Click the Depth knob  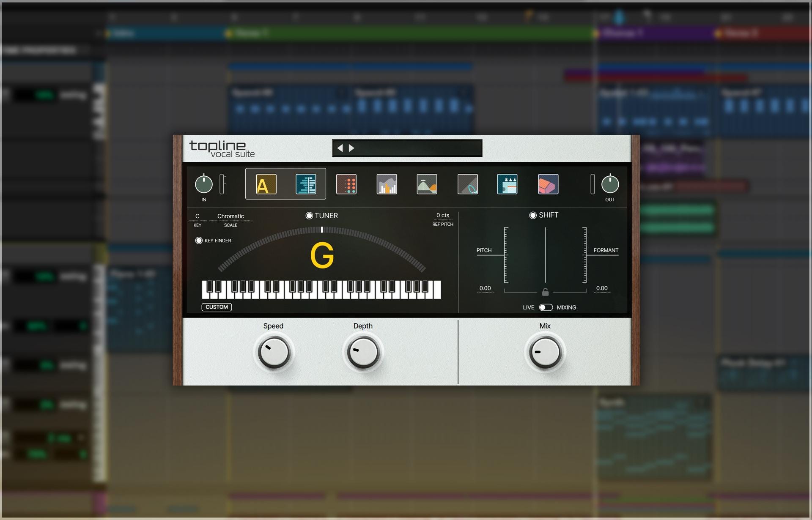tap(363, 352)
